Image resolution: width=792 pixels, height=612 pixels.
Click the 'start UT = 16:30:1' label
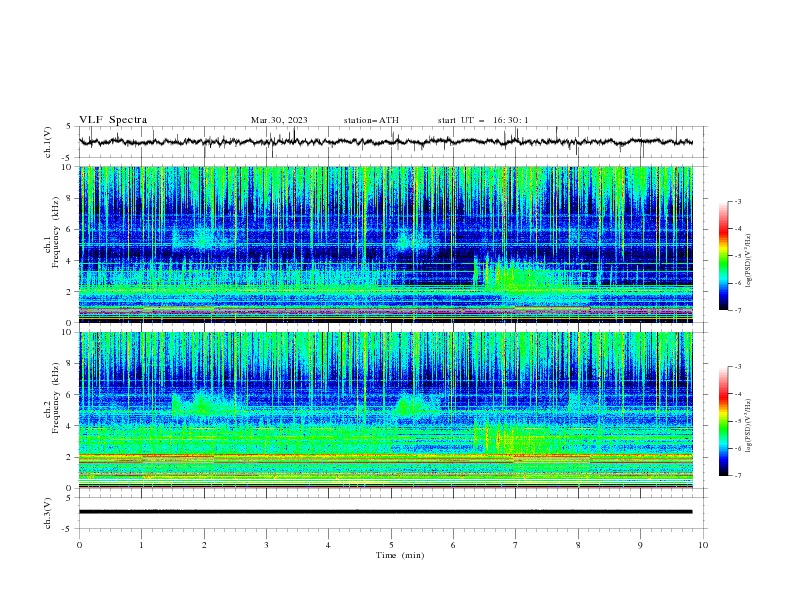point(483,120)
